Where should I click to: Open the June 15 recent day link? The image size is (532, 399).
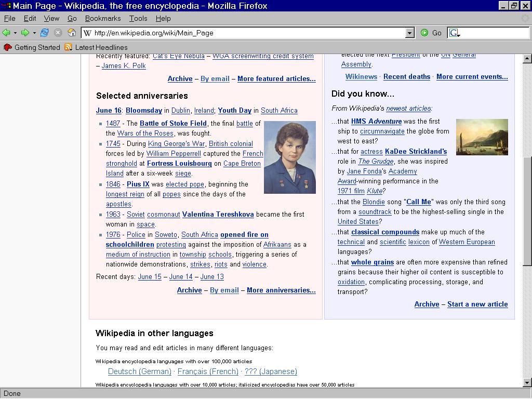[x=150, y=276]
